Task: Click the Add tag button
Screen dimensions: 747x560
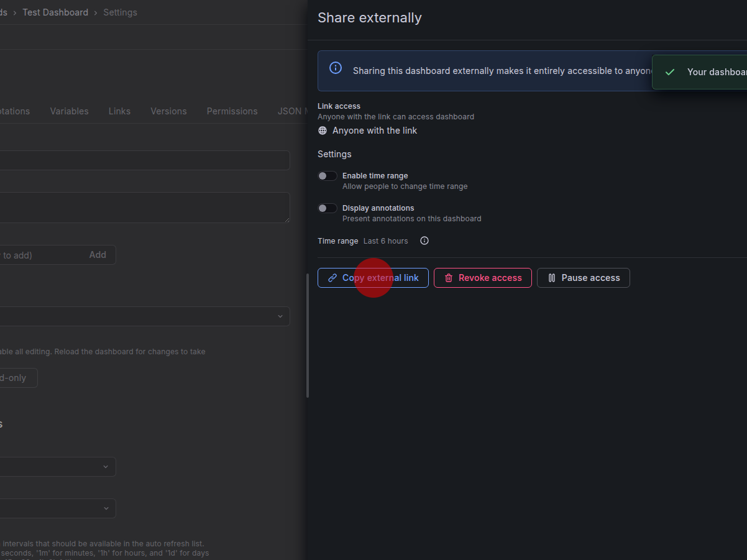Action: (x=98, y=255)
